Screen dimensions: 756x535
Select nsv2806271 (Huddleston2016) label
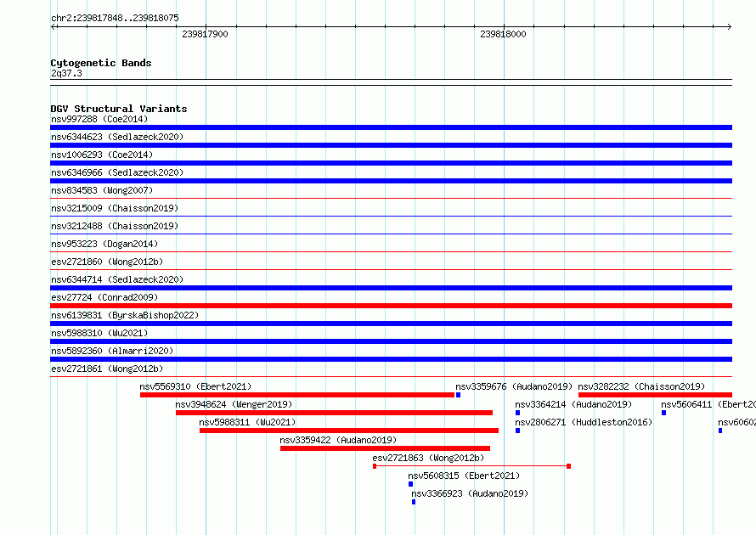(x=584, y=422)
